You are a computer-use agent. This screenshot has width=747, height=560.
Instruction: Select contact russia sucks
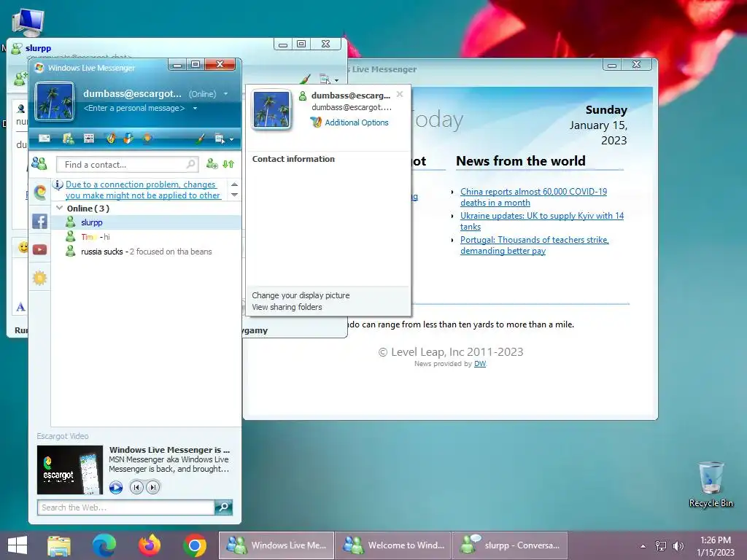point(146,252)
